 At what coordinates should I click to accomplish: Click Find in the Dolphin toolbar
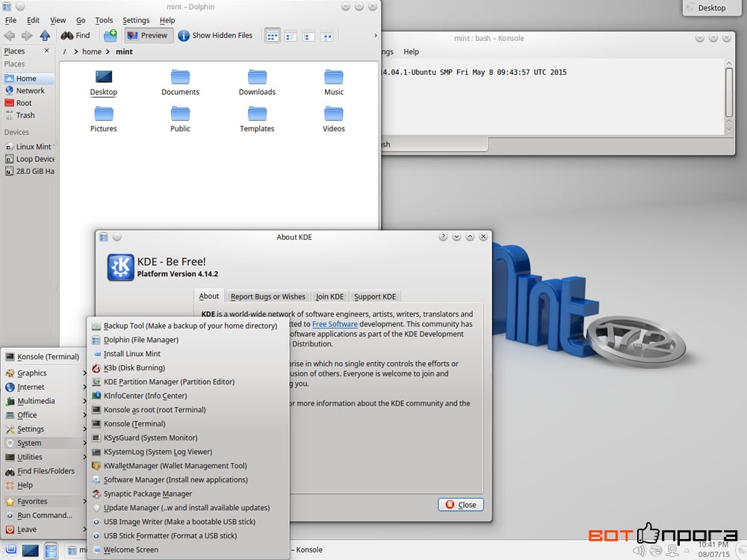click(75, 35)
